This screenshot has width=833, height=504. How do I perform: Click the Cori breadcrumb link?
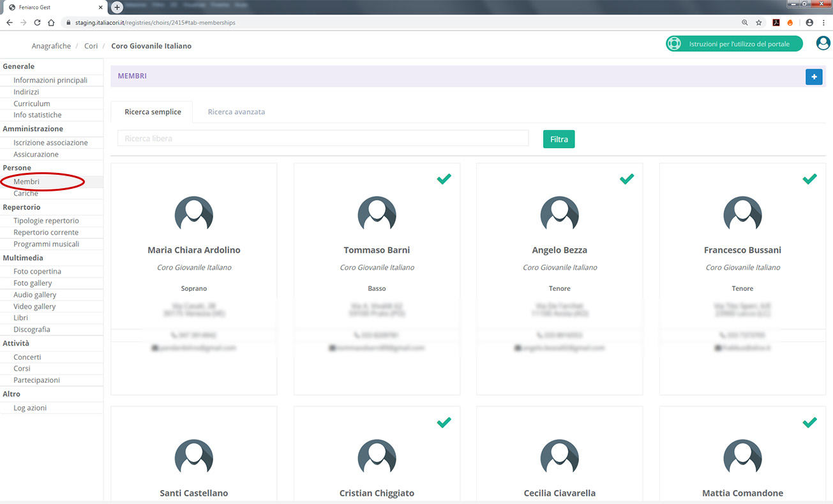click(x=91, y=46)
